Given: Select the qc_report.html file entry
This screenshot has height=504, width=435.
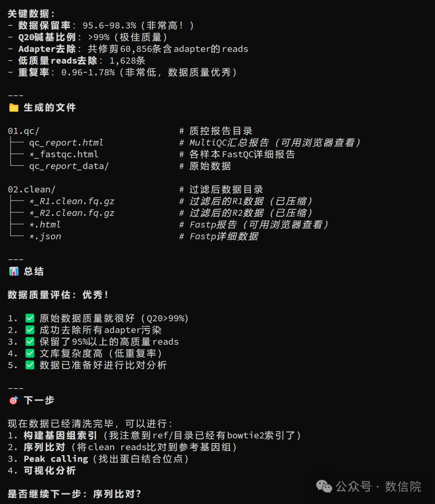Looking at the screenshot, I should pyautogui.click(x=66, y=143).
